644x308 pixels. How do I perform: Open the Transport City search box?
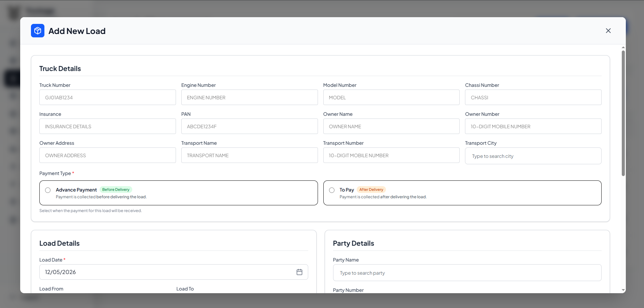(533, 156)
